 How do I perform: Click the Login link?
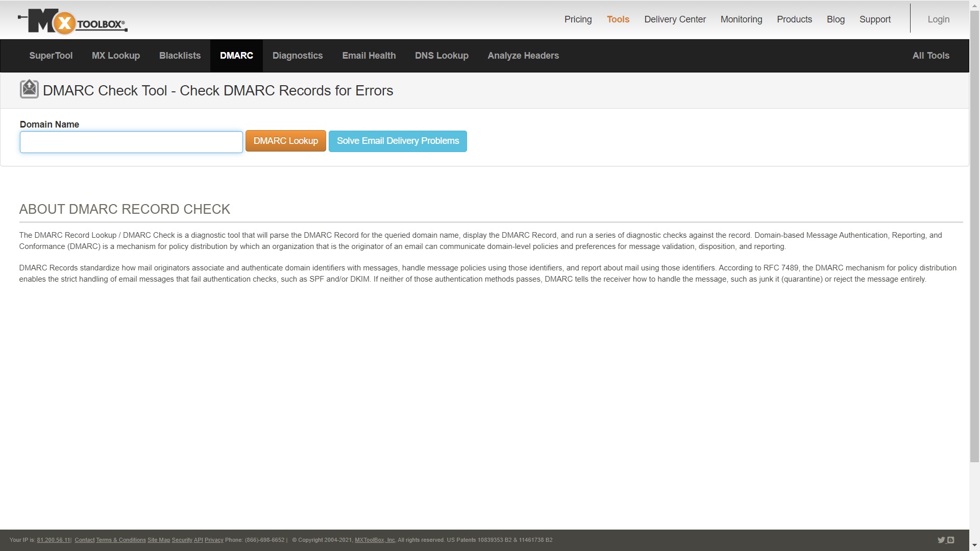click(x=938, y=19)
